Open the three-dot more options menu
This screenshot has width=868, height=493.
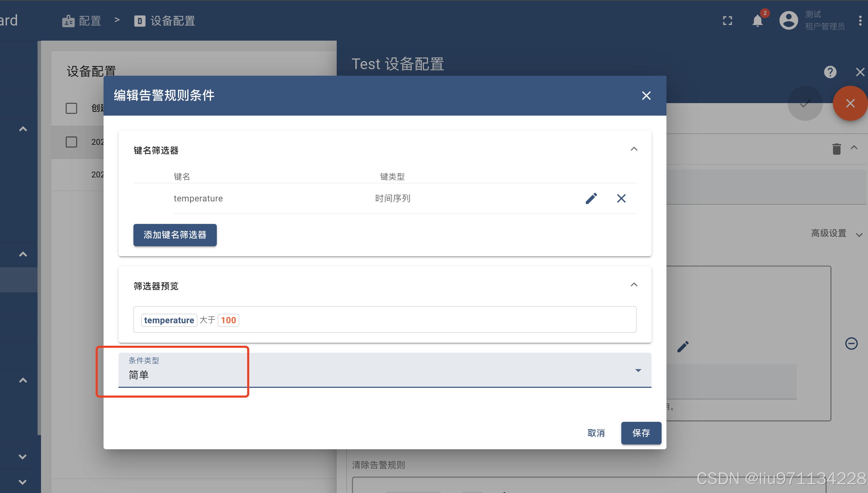click(860, 21)
